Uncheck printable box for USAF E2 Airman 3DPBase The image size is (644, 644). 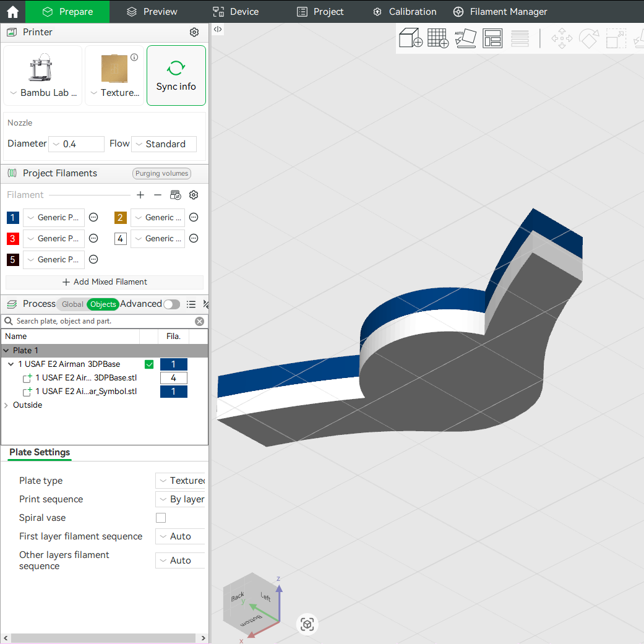[149, 364]
